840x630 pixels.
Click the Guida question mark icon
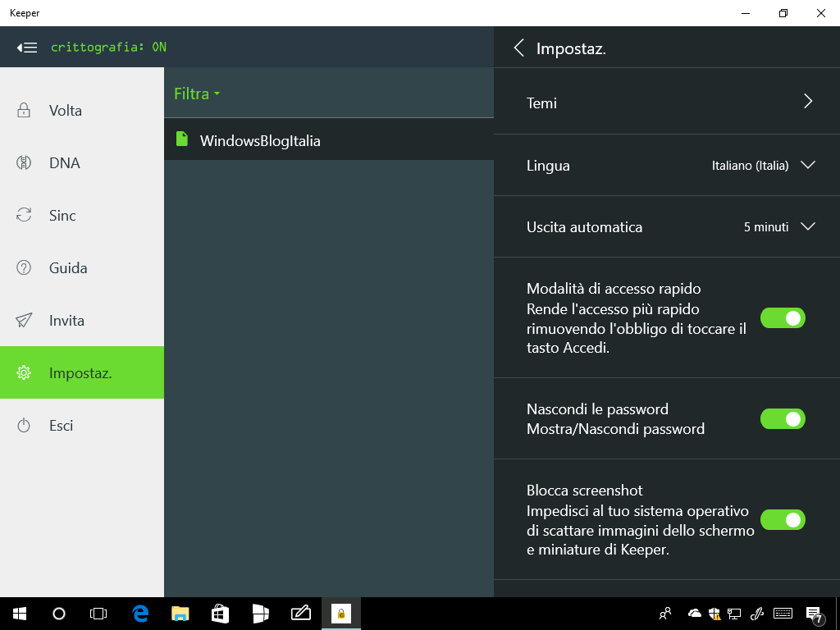click(24, 268)
